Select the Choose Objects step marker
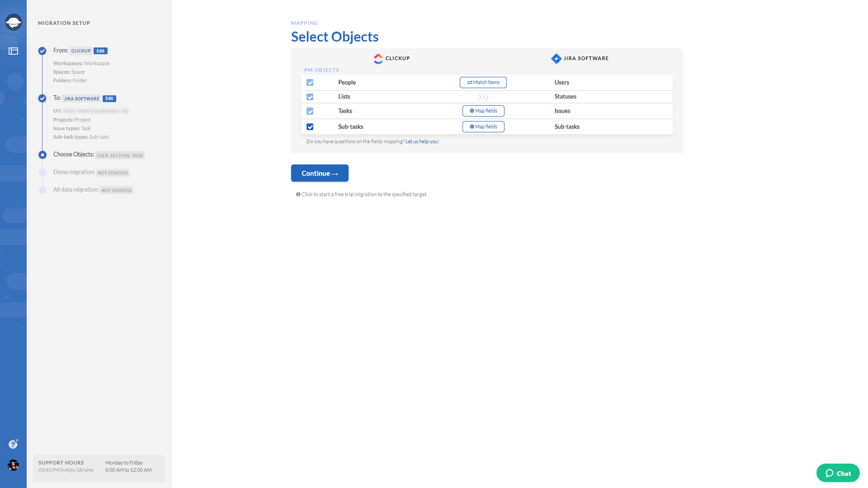This screenshot has height=488, width=868. coord(42,155)
